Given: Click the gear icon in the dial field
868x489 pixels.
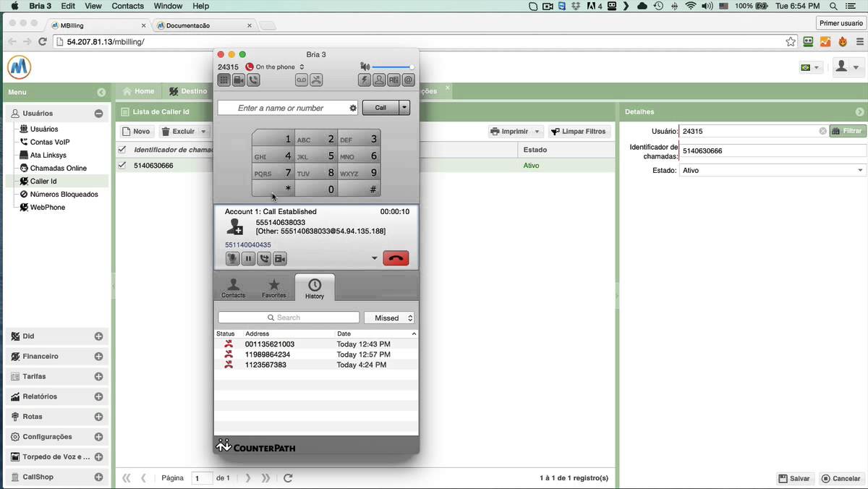Looking at the screenshot, I should [353, 108].
